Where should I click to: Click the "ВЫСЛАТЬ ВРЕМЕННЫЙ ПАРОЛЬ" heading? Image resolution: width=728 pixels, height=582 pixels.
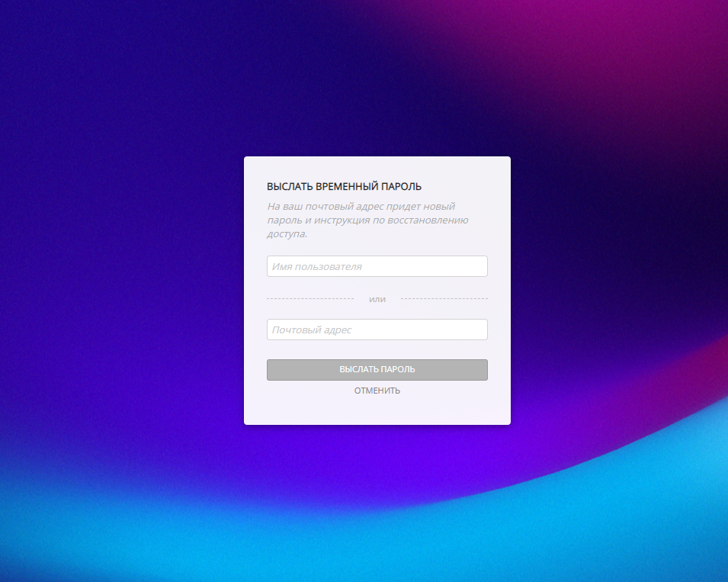(344, 186)
